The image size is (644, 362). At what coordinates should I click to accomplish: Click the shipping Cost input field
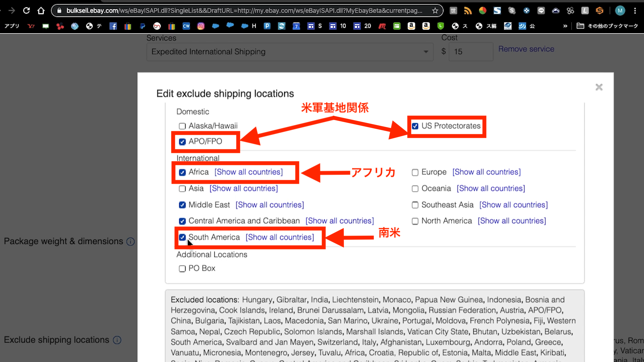(x=471, y=52)
